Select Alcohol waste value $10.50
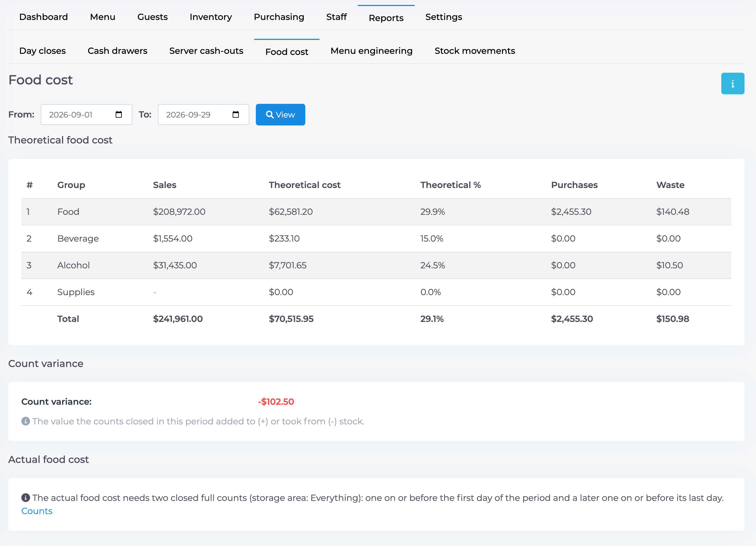 (670, 265)
